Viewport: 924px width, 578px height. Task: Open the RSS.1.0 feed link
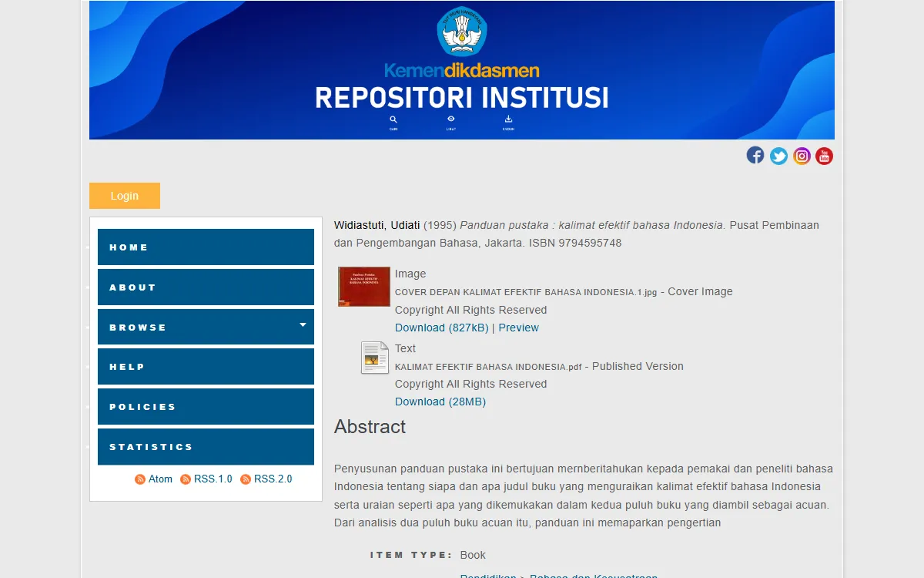pos(213,479)
